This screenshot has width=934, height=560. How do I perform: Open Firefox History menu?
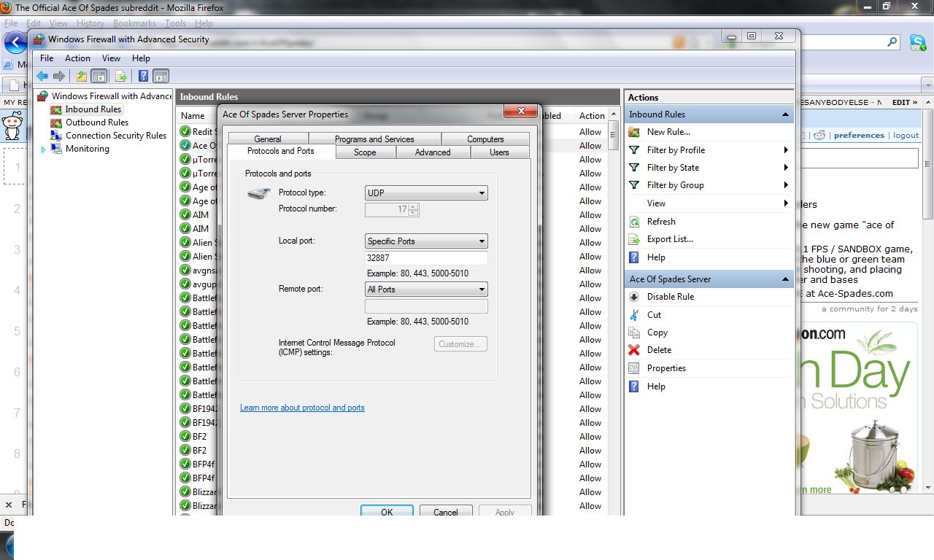click(90, 23)
